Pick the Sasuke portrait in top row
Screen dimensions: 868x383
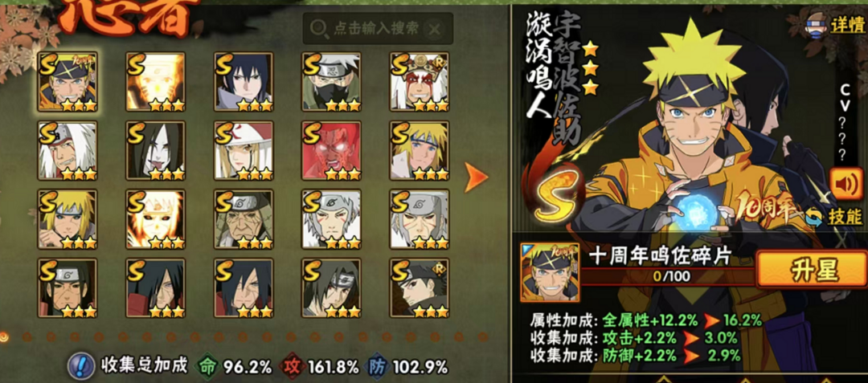coord(244,82)
